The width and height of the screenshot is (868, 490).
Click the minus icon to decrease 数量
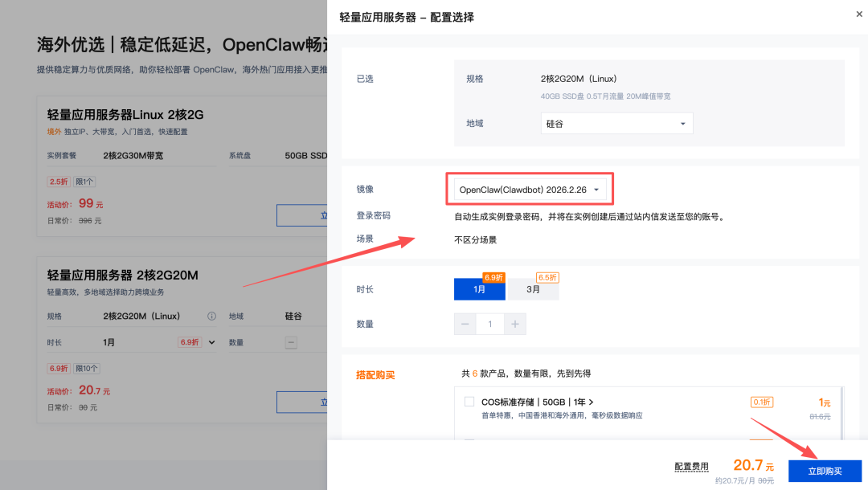pyautogui.click(x=465, y=324)
